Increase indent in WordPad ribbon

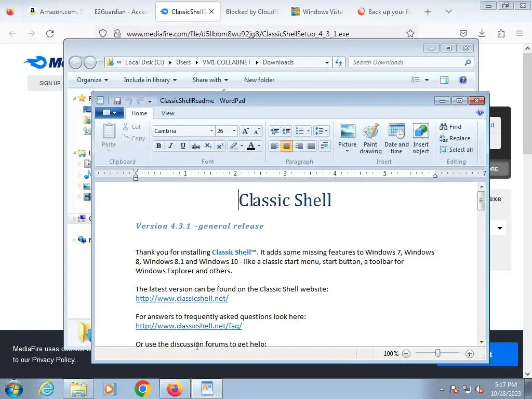tap(286, 130)
